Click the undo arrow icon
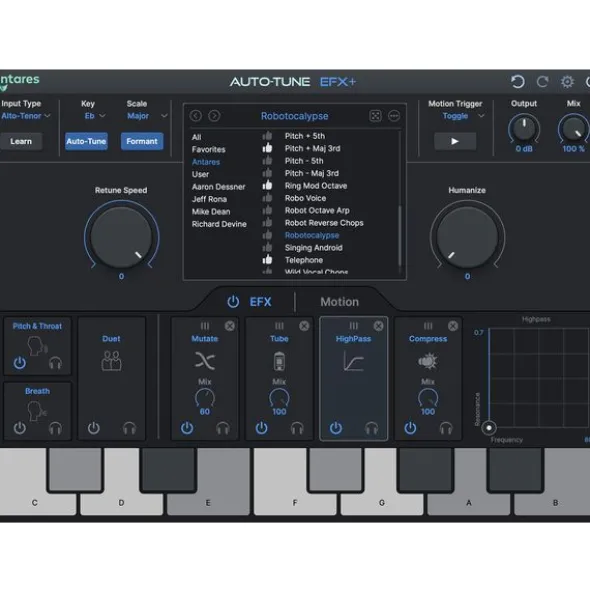This screenshot has height=591, width=590. point(518,81)
